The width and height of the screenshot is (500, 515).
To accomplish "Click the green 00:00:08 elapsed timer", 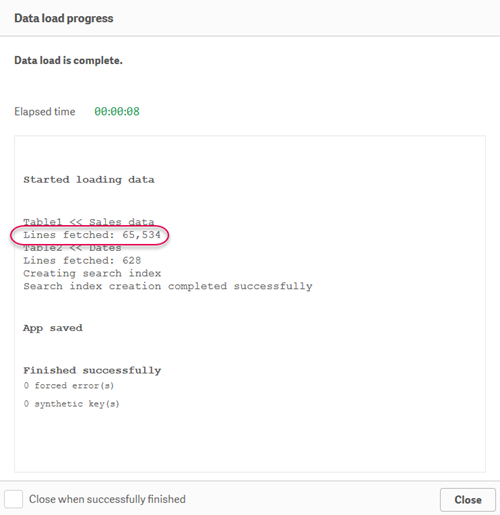I will [x=117, y=111].
